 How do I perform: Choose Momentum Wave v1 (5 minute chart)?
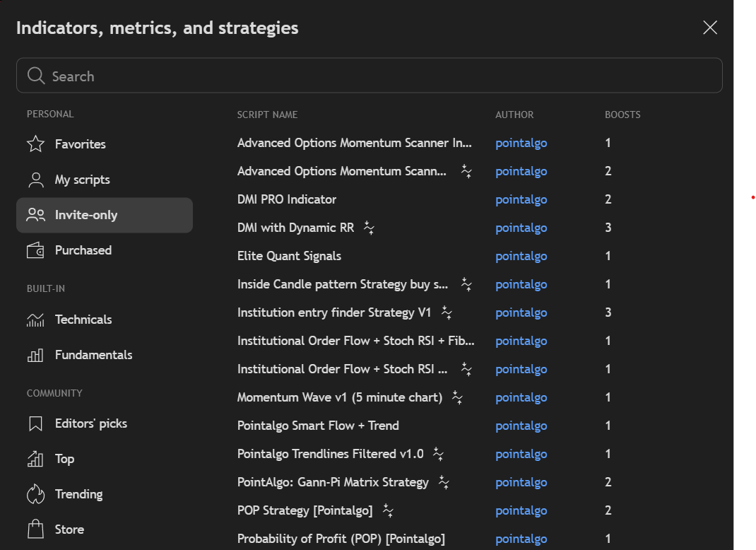tap(339, 397)
